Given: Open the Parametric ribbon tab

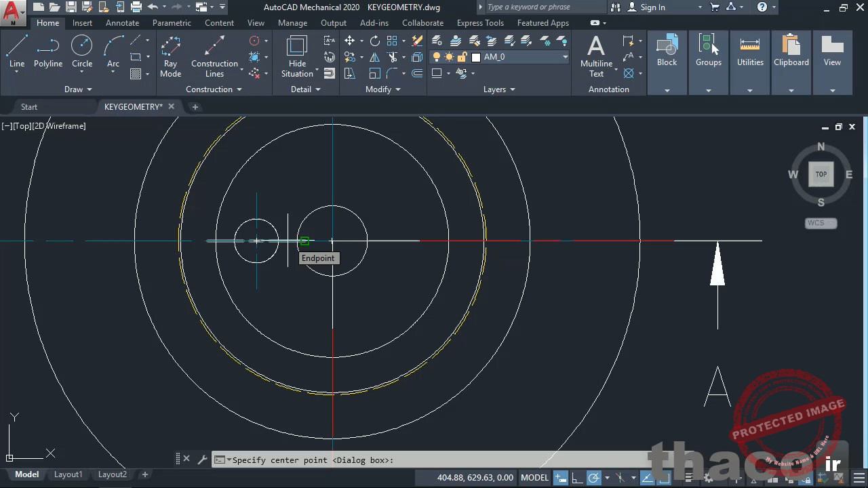Looking at the screenshot, I should (172, 23).
